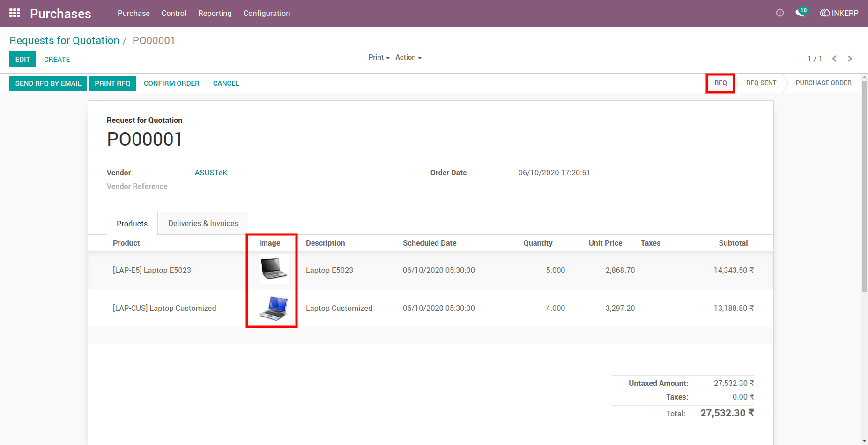Click the CREATE button
The width and height of the screenshot is (868, 445).
57,59
